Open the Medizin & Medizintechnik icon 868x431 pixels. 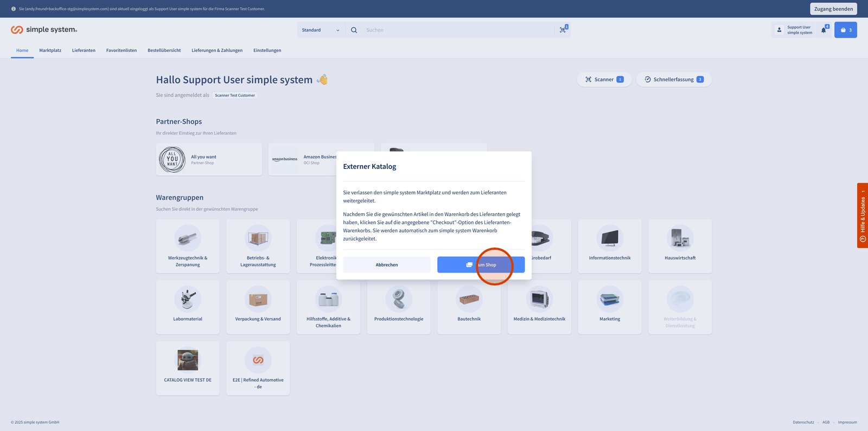539,299
